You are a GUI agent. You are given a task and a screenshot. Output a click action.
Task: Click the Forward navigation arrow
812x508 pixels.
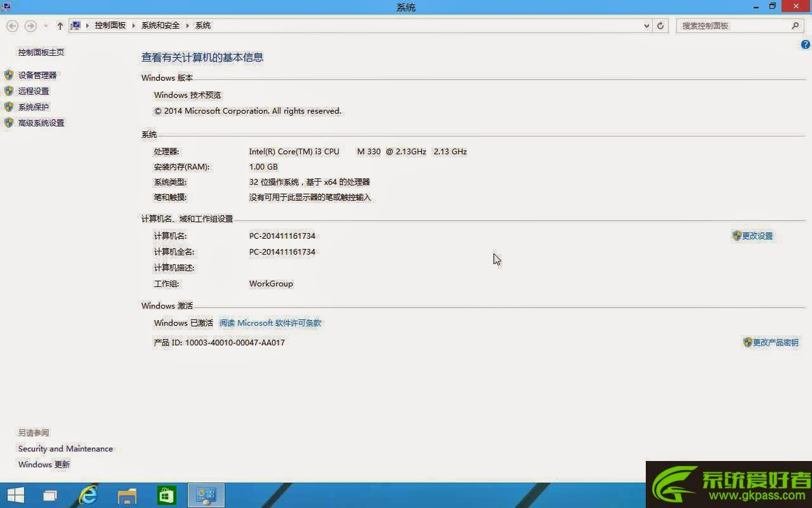pyautogui.click(x=30, y=26)
